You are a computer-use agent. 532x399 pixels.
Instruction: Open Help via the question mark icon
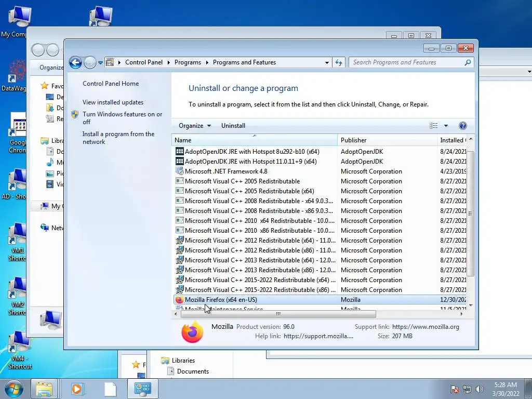coord(462,126)
